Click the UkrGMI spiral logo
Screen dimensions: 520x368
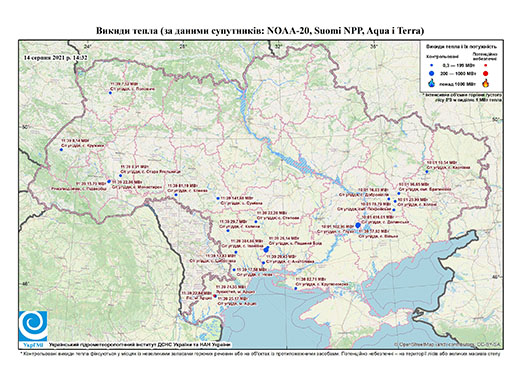[x=33, y=326]
